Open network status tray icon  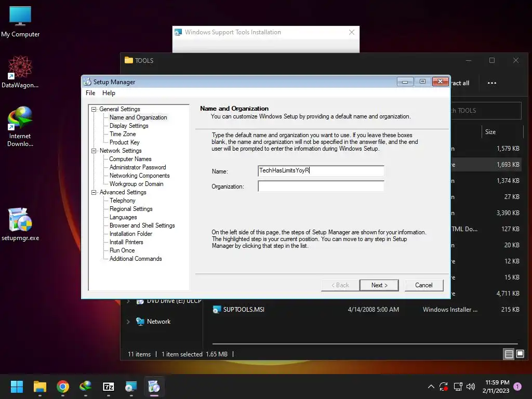458,387
